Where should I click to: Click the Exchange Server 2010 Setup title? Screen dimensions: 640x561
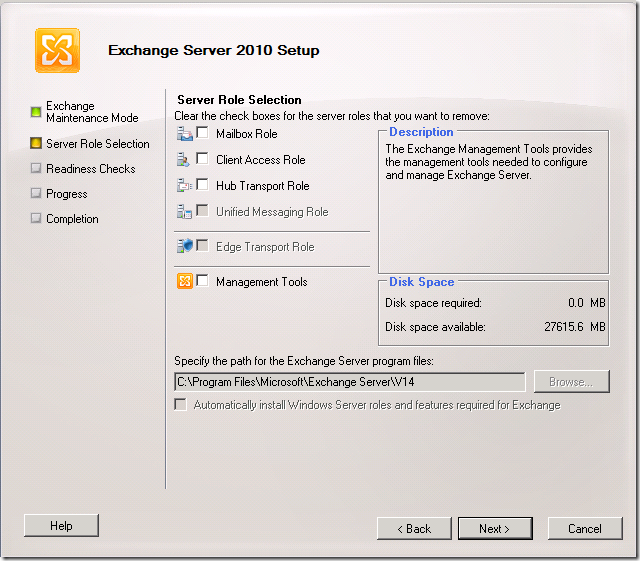[214, 50]
